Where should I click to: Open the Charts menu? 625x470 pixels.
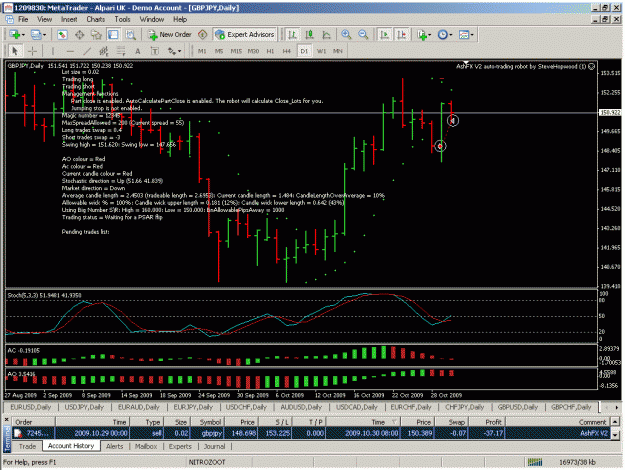point(96,19)
